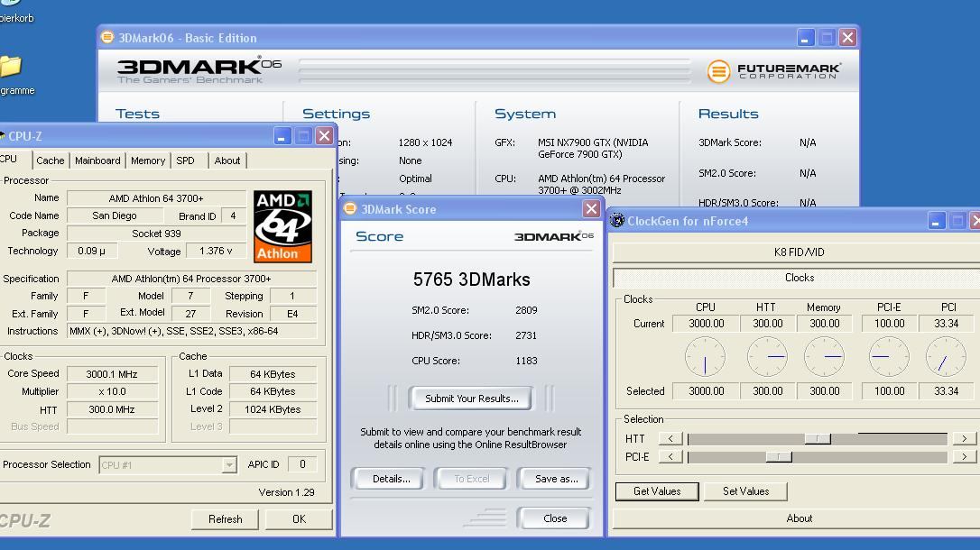
Task: Close the 3DMark06 main window
Action: [847, 38]
